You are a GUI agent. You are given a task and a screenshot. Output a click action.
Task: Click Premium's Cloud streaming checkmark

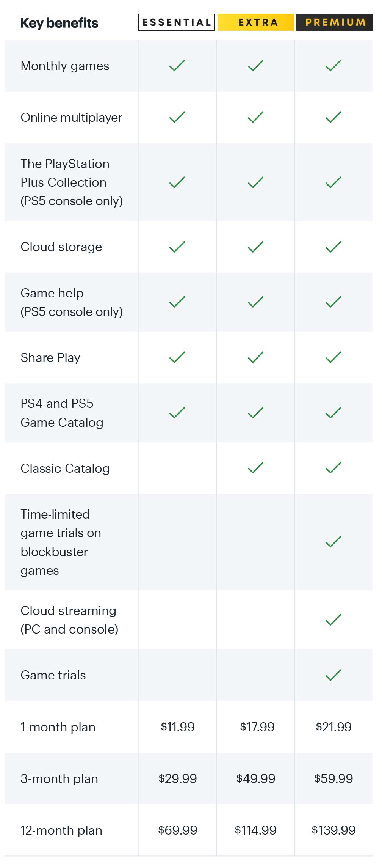(333, 620)
